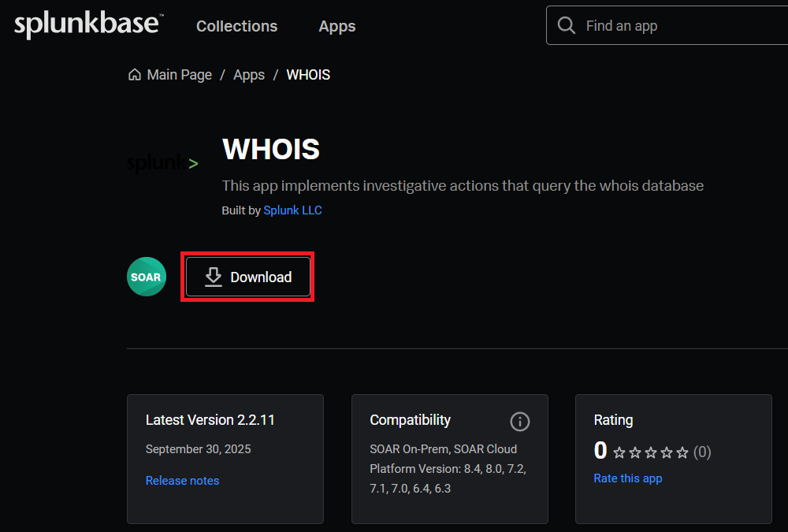Click the Rate this app link
The image size is (788, 532).
(x=628, y=478)
